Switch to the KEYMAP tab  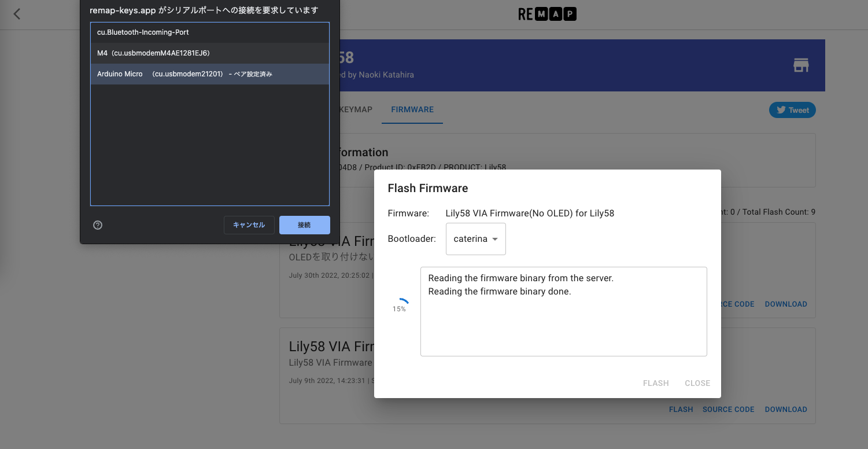356,109
